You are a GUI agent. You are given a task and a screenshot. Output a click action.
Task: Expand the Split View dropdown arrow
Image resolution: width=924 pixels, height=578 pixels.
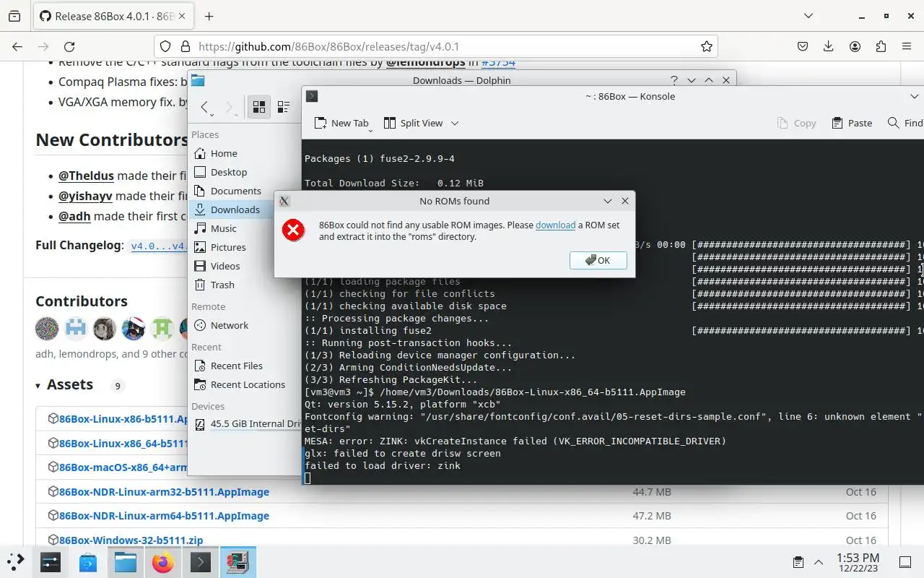click(x=455, y=123)
